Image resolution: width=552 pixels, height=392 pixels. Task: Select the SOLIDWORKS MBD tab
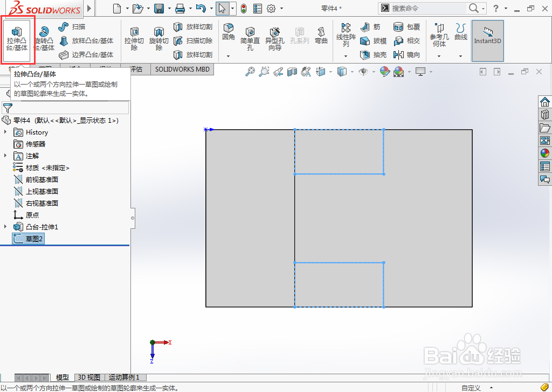[182, 69]
